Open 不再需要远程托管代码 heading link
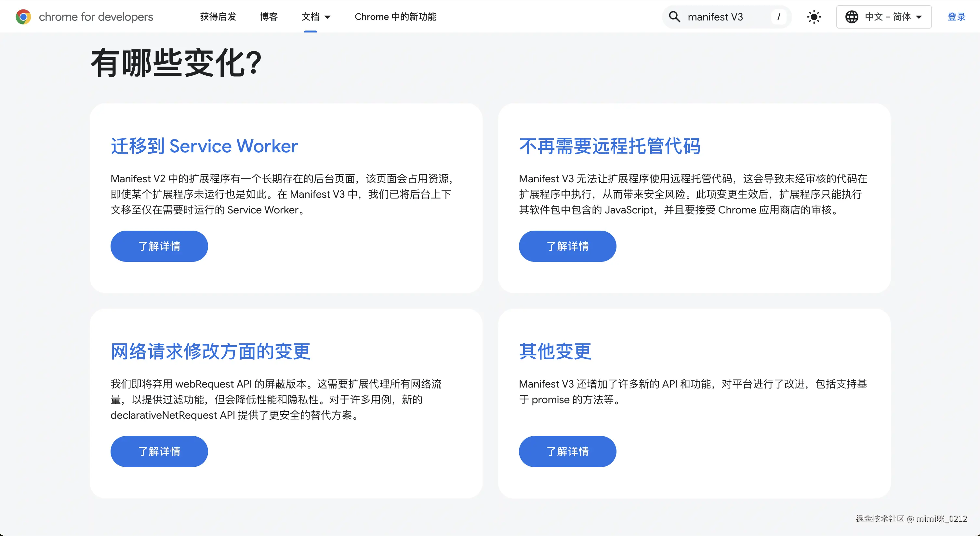Viewport: 980px width, 536px height. 609,146
